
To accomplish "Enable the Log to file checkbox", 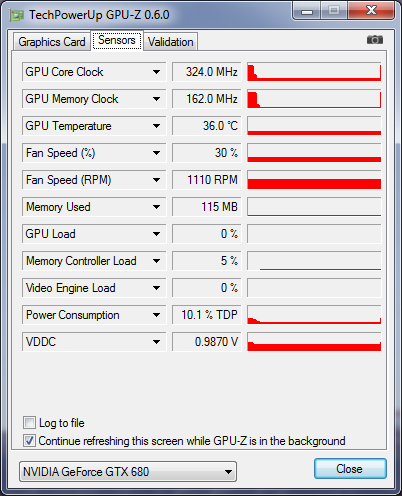I will 29,422.
